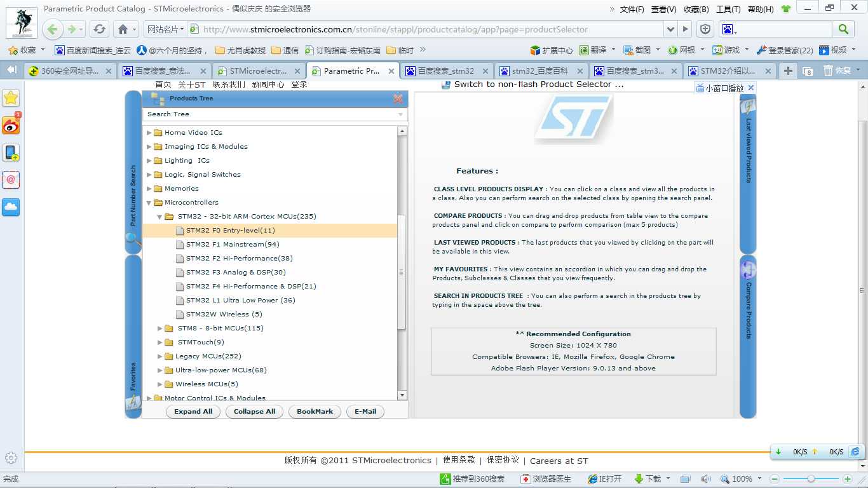The image size is (868, 488).
Task: Expand the STMTouch(9) folder
Action: [x=160, y=342]
